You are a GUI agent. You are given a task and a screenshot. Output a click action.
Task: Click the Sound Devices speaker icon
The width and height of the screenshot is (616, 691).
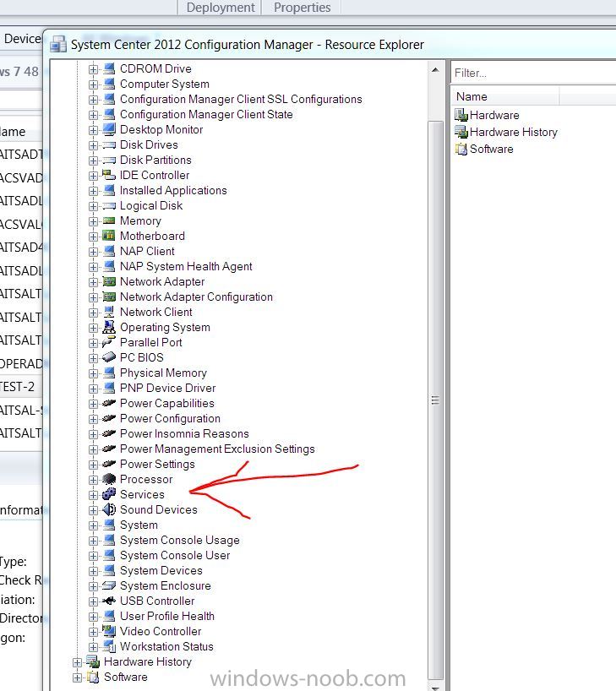(109, 509)
